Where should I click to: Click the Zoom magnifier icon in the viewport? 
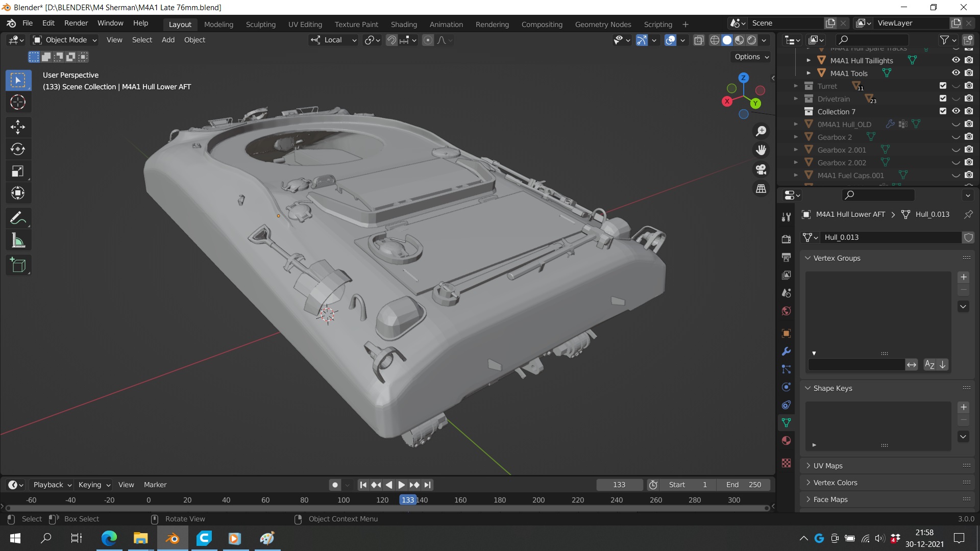(761, 131)
